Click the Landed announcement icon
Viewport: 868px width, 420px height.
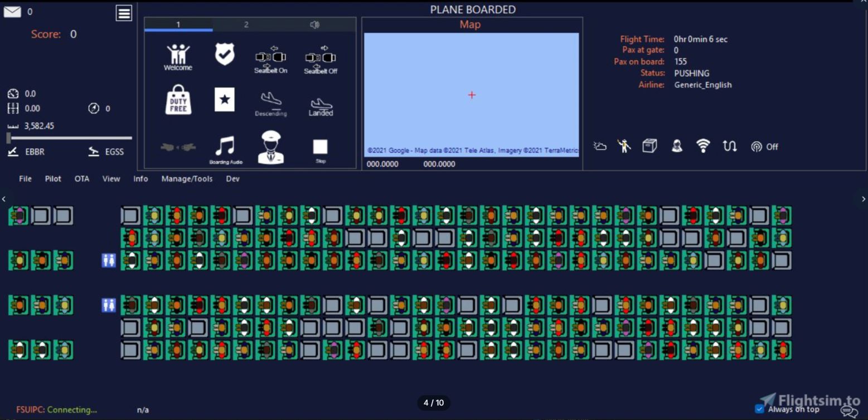pyautogui.click(x=321, y=106)
